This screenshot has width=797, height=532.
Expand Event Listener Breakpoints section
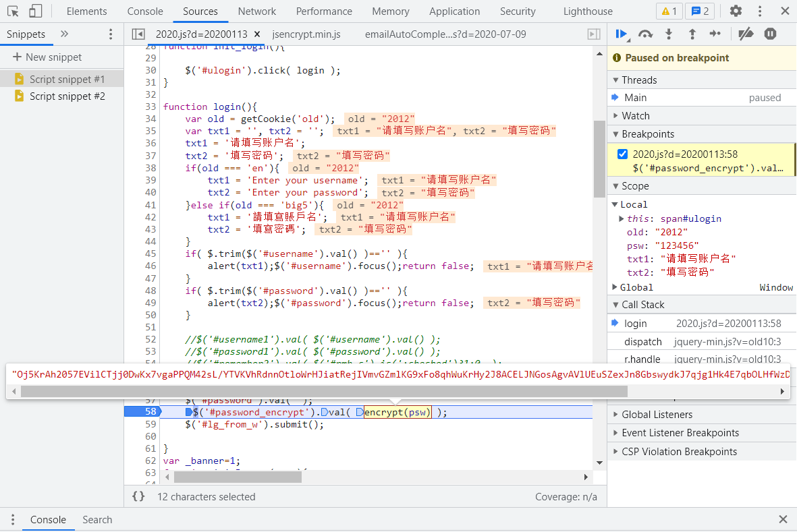tap(615, 432)
